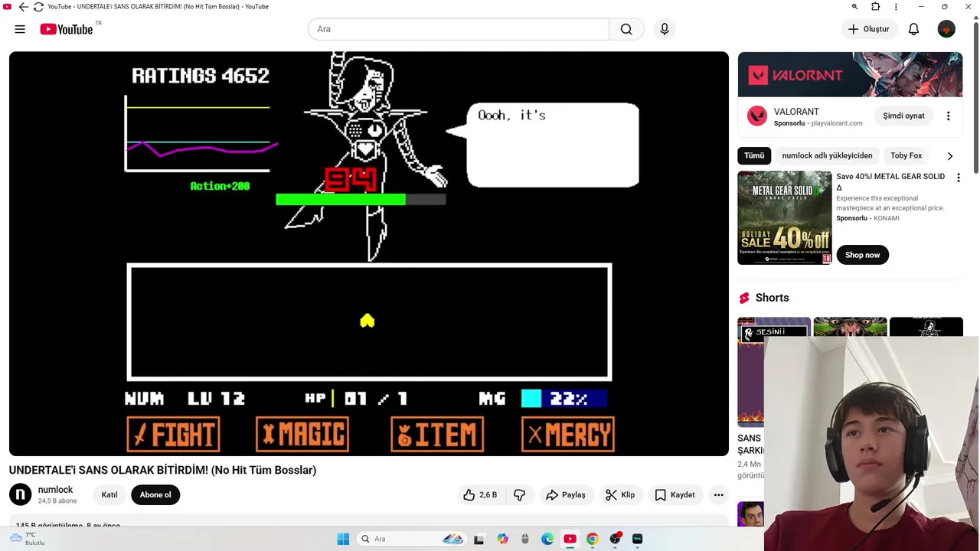This screenshot has width=980, height=551.
Task: Open options for the Metal Gear Solid ad
Action: pos(958,178)
